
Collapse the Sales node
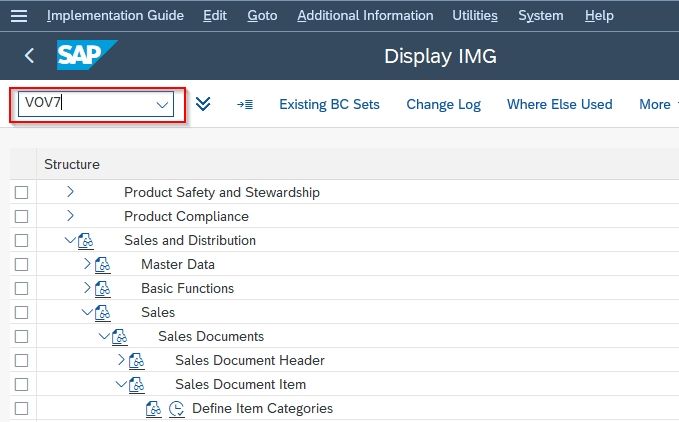coord(87,312)
